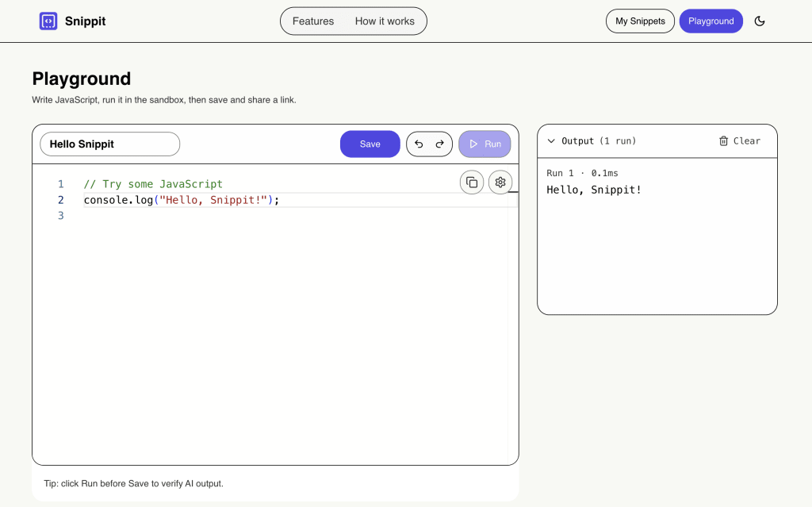The image size is (812, 507).
Task: Open editor settings gear icon
Action: tap(500, 182)
